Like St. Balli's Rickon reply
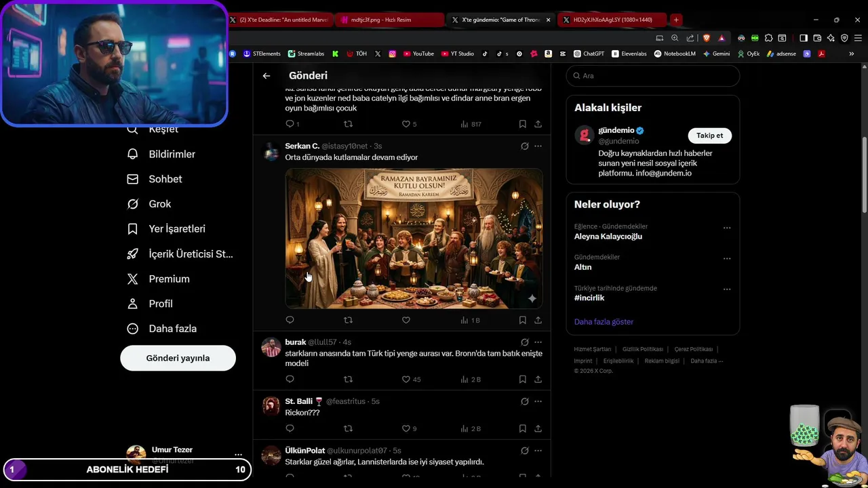 pos(409,428)
